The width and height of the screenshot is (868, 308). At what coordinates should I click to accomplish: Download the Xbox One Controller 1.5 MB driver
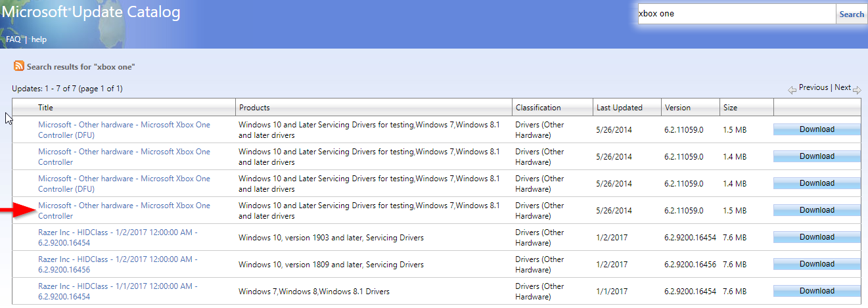pos(817,210)
